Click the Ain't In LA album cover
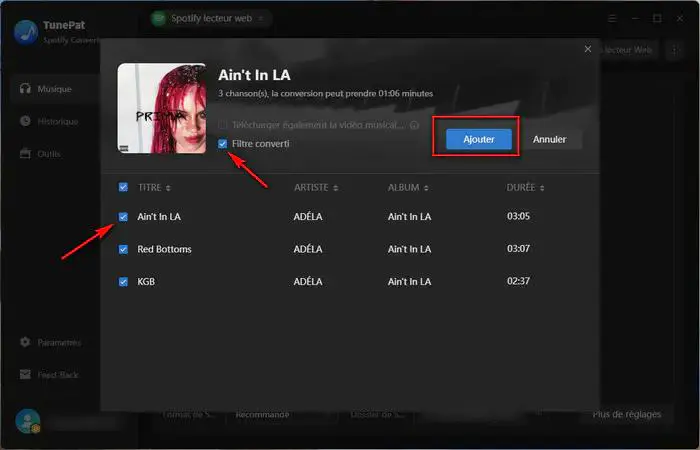 tap(162, 108)
